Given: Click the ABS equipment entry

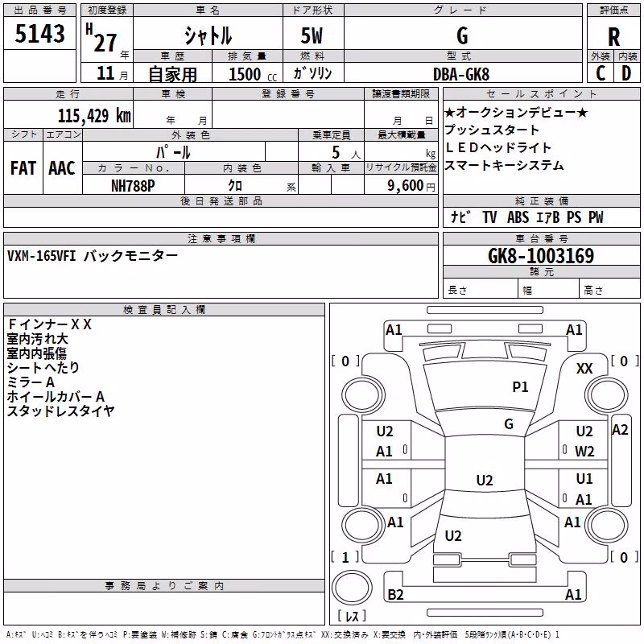Looking at the screenshot, I should pyautogui.click(x=518, y=217).
